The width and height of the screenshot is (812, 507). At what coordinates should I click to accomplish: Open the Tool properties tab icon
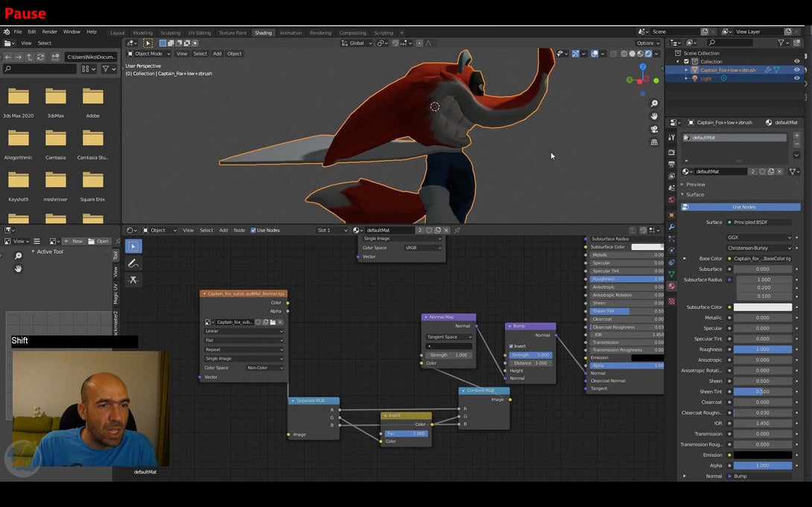[x=672, y=138]
